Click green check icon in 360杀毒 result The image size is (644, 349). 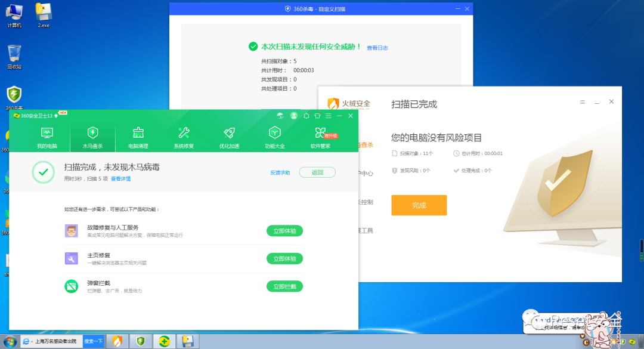(253, 47)
